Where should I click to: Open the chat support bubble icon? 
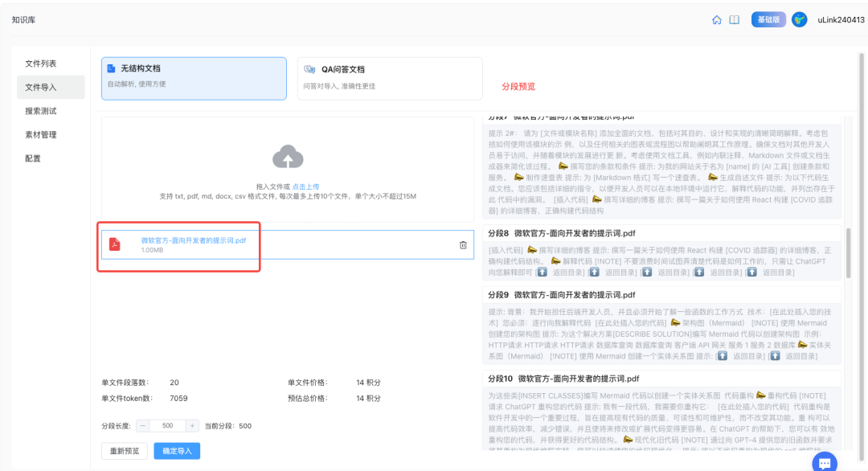coord(825,463)
